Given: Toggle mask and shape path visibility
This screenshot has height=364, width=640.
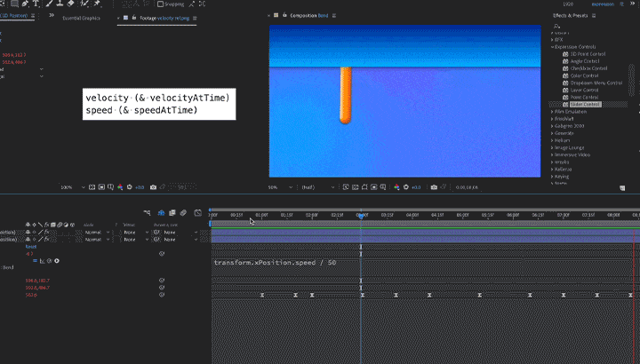Looking at the screenshot, I should point(364,187).
